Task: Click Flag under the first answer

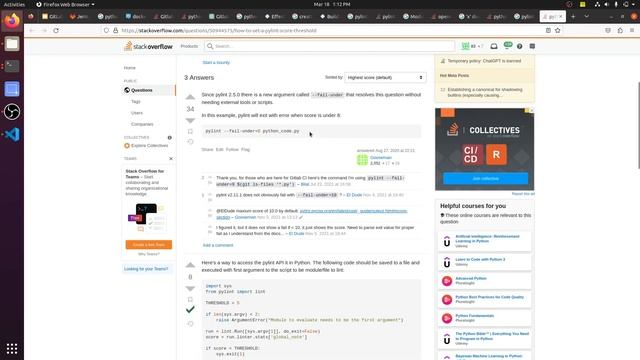Action: click(x=245, y=149)
